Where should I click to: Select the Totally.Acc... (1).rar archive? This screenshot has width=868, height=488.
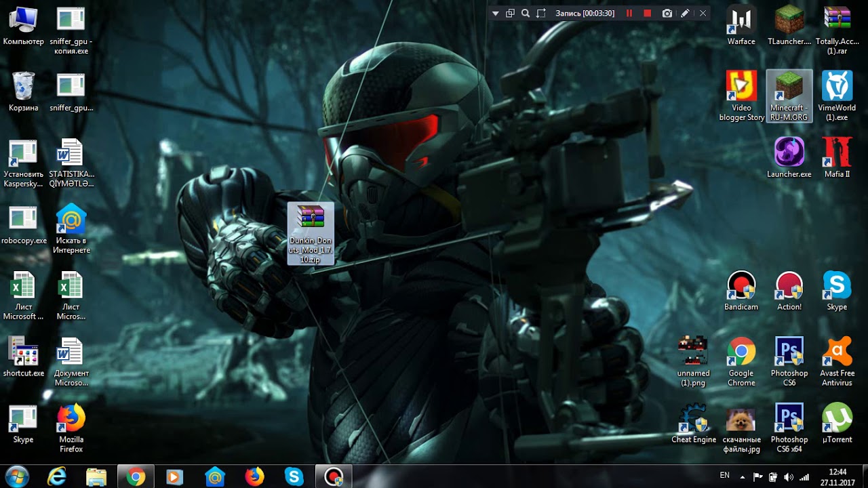point(837,30)
